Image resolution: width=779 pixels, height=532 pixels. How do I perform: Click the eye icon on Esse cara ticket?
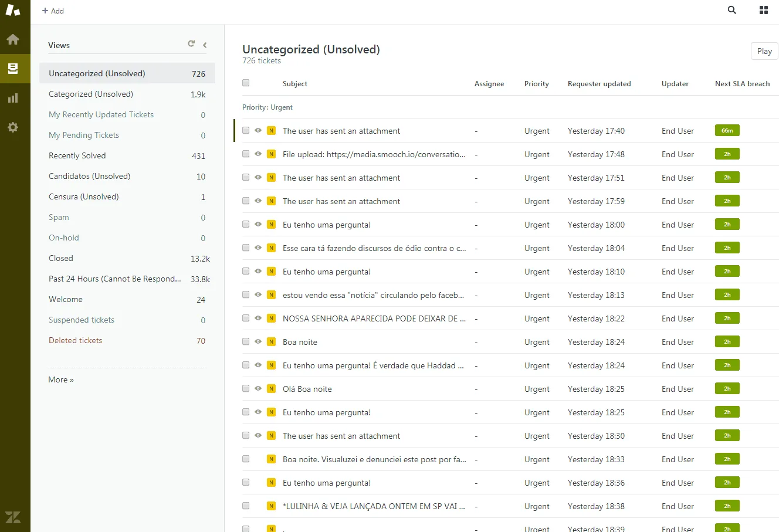click(x=258, y=248)
